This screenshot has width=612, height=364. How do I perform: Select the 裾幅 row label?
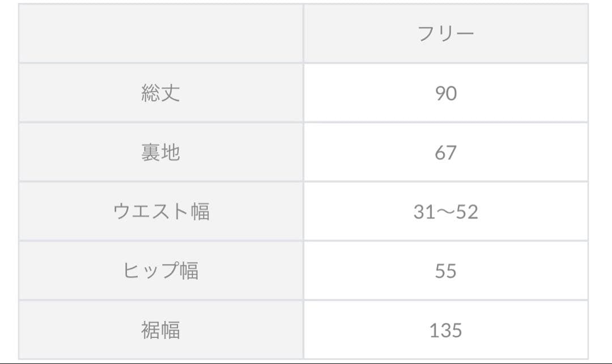tap(161, 330)
